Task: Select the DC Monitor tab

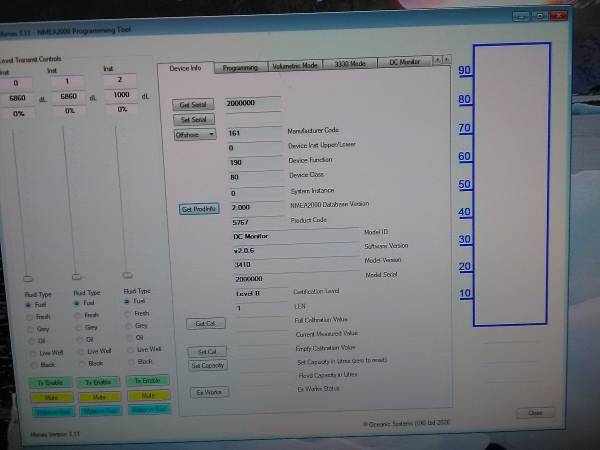Action: point(404,62)
